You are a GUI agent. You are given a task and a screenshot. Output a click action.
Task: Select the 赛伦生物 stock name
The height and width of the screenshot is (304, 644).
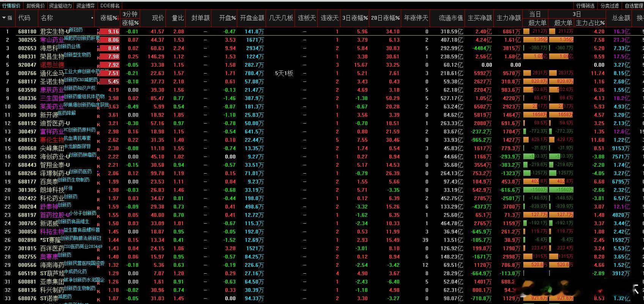click(x=52, y=140)
